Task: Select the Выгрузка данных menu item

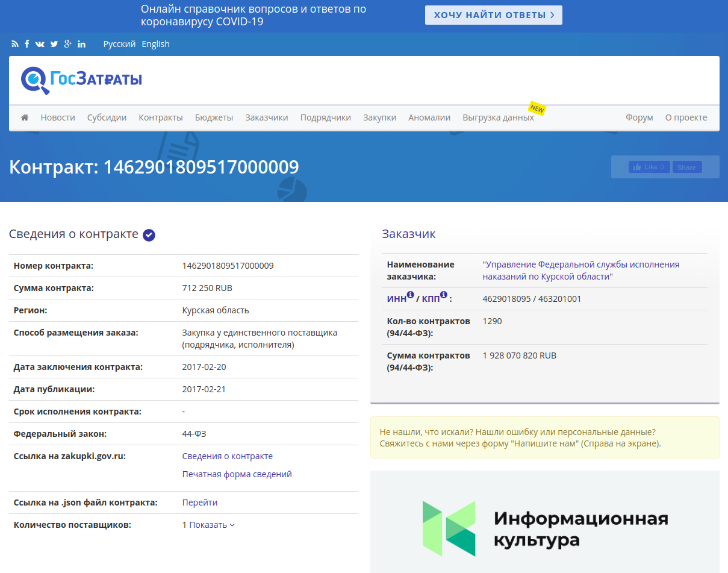Action: click(498, 117)
